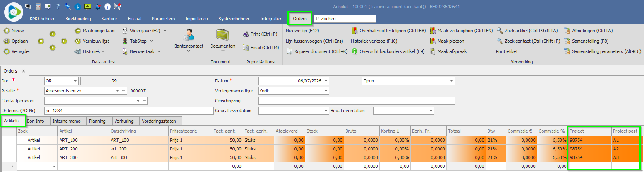644x172 pixels.
Task: Refresh list with Vernieuw lijst
Action: (x=92, y=41)
